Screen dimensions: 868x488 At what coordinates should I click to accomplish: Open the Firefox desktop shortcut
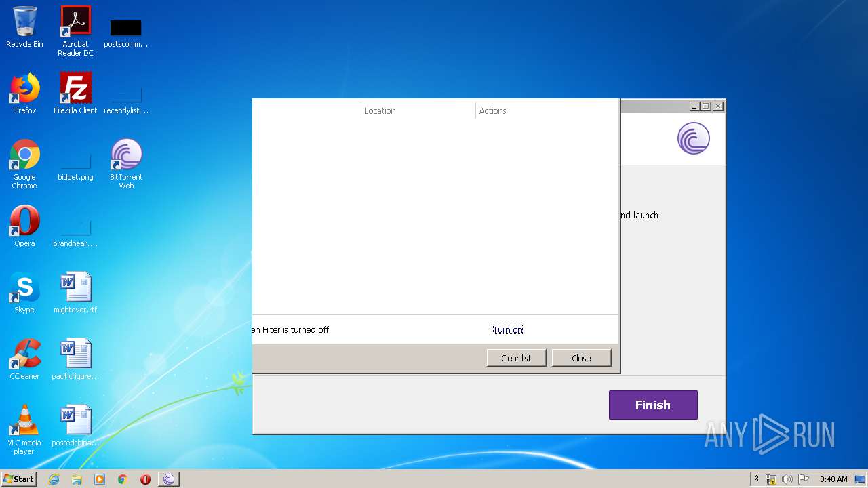24,94
